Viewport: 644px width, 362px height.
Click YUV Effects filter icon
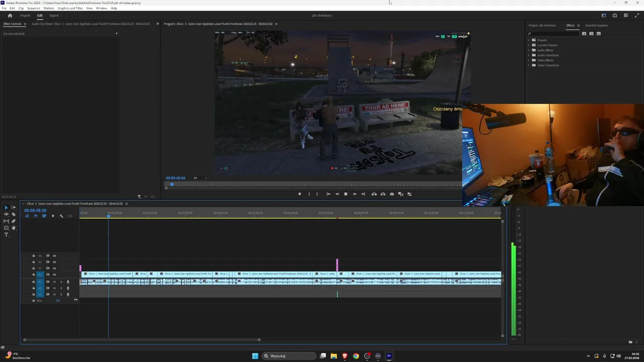pyautogui.click(x=599, y=34)
